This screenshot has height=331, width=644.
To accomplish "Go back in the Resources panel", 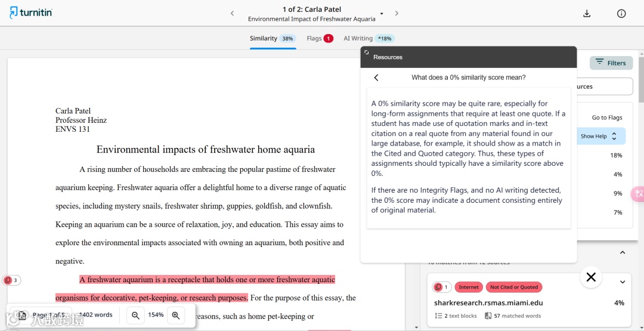I will (x=376, y=78).
